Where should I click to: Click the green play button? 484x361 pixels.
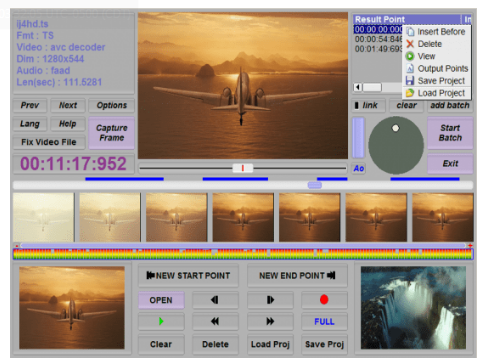coord(161,321)
